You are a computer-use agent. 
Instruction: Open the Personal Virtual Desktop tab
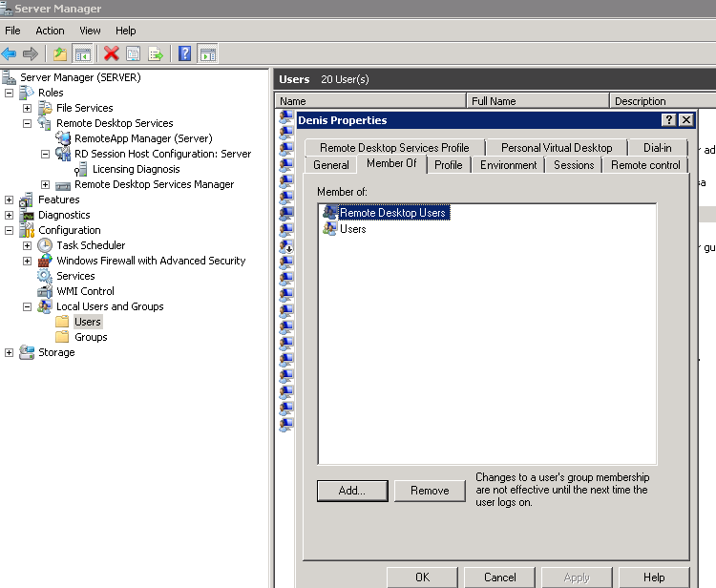tap(557, 147)
